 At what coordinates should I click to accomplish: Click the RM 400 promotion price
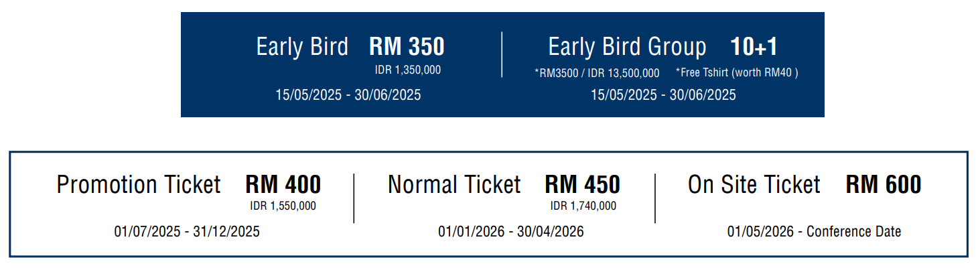[283, 185]
